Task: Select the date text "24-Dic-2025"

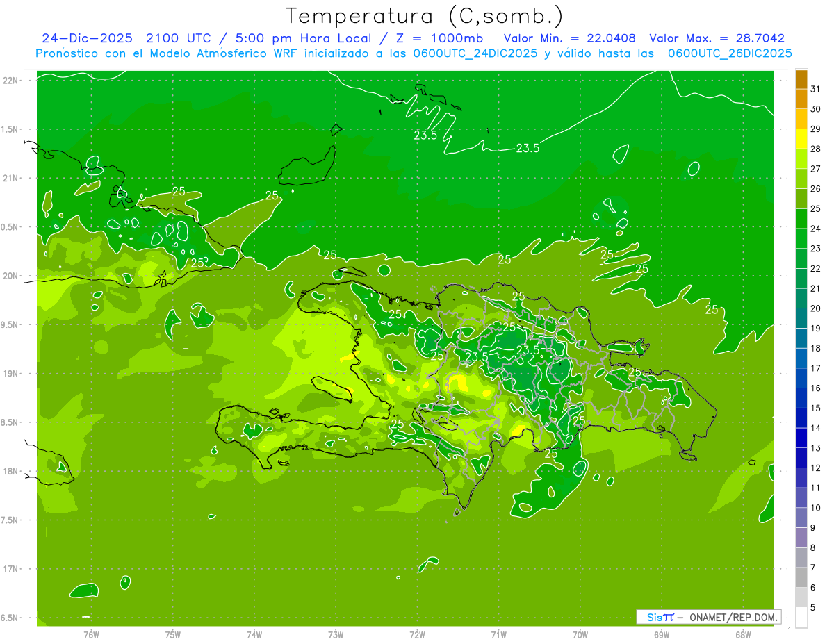Action: pyautogui.click(x=87, y=38)
